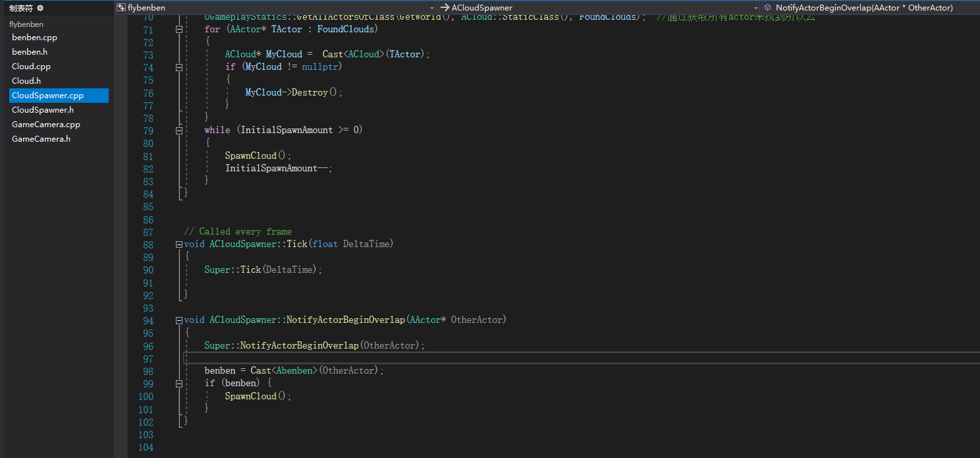
Task: Click the '// Called every frame' comment
Action: pos(238,232)
